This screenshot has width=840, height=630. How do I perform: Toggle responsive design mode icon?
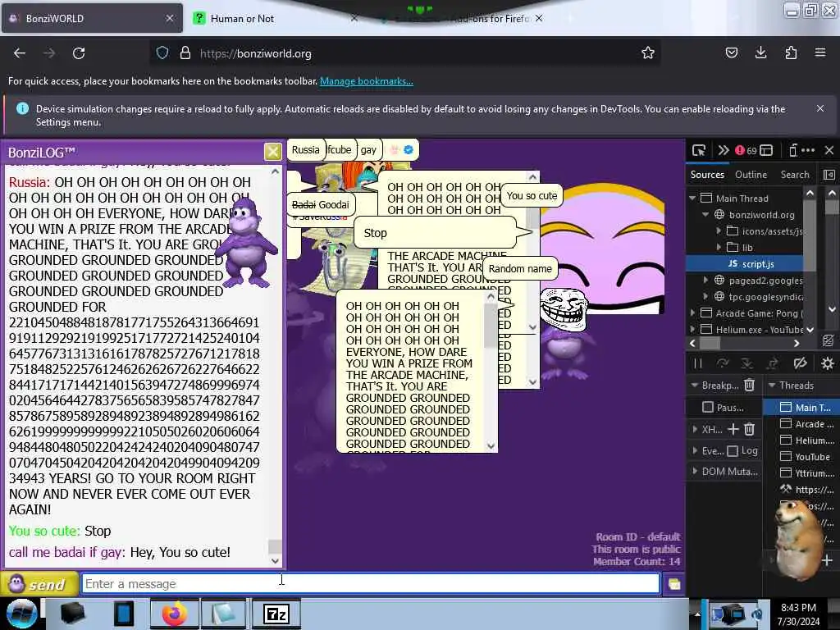point(793,151)
